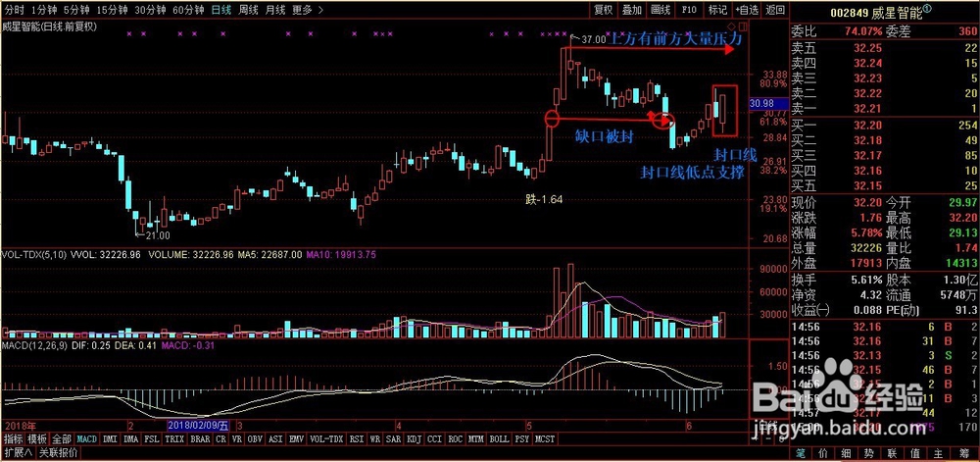Expand the 更多 periods dropdown
This screenshot has height=462, width=980.
307,10
